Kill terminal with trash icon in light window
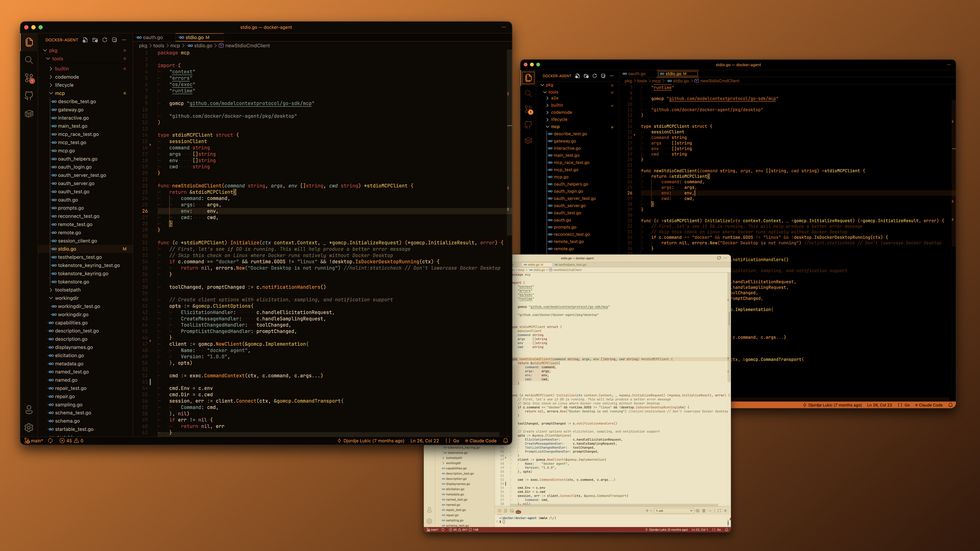980x551 pixels. pyautogui.click(x=704, y=511)
